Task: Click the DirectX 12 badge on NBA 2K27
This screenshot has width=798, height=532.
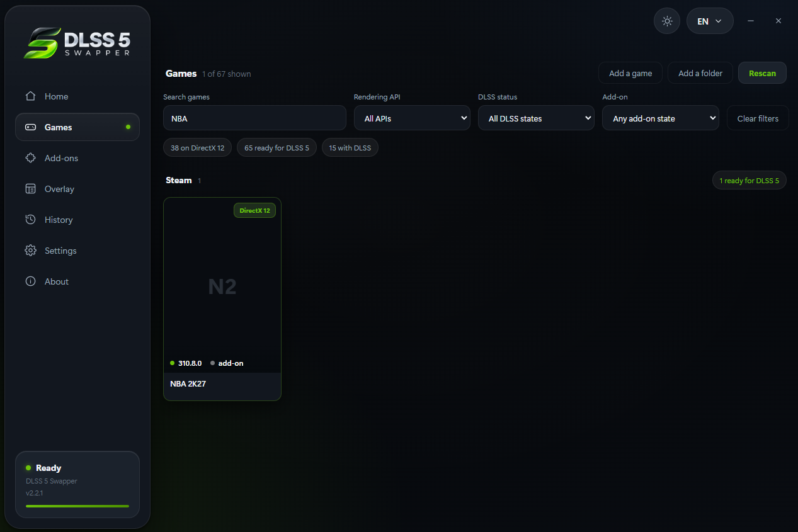Action: 254,210
